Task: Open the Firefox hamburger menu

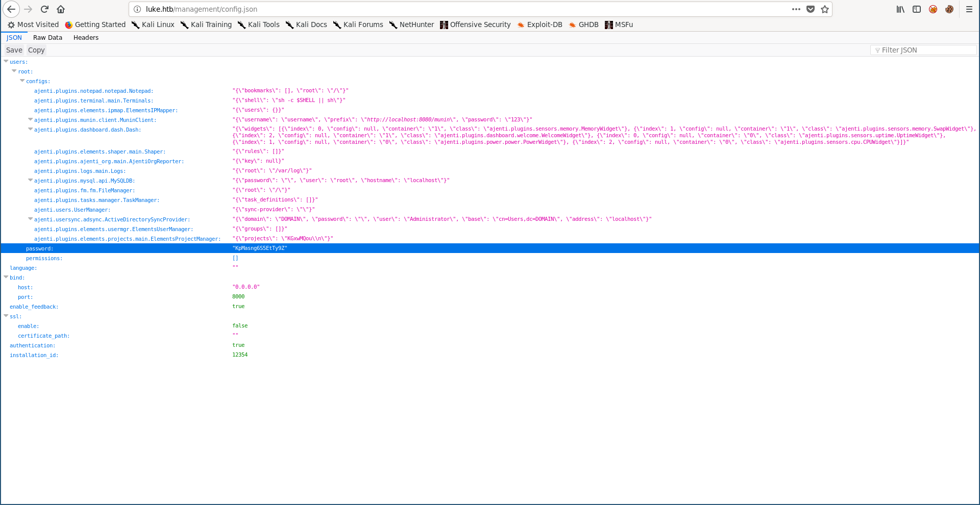Action: tap(969, 9)
